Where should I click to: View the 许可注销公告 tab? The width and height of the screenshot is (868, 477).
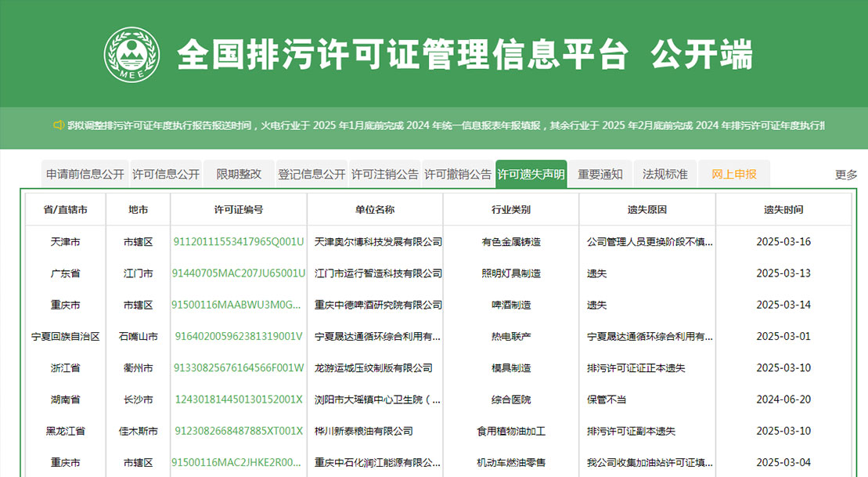385,173
